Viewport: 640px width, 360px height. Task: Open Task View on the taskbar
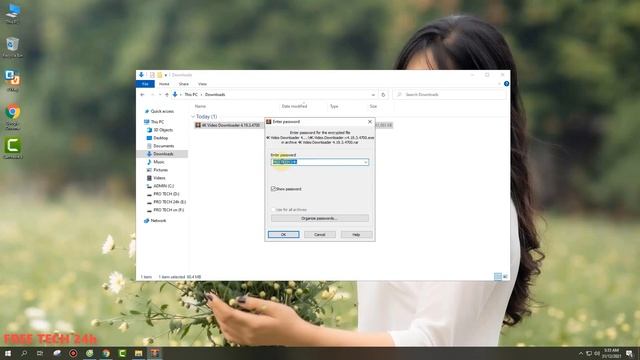pos(40,353)
